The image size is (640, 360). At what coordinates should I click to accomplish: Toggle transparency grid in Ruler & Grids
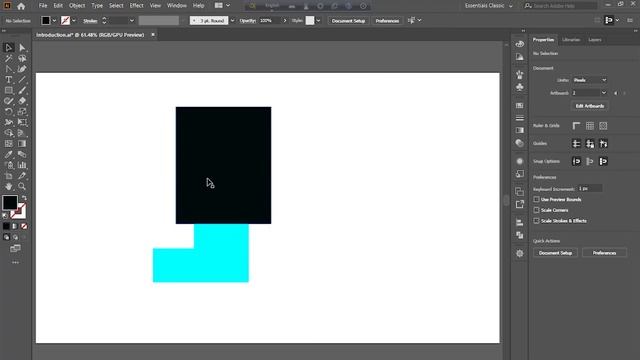click(x=603, y=126)
